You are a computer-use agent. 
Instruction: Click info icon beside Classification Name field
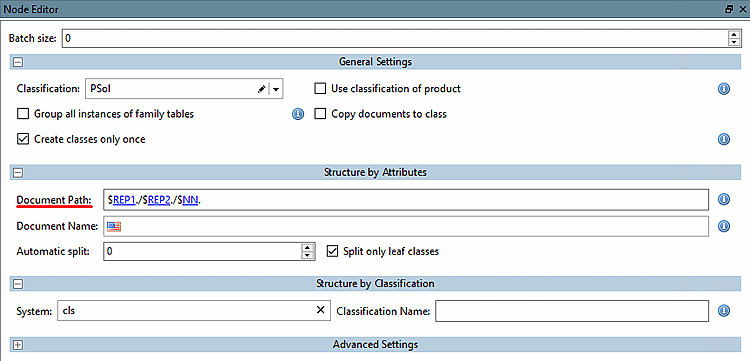[724, 311]
